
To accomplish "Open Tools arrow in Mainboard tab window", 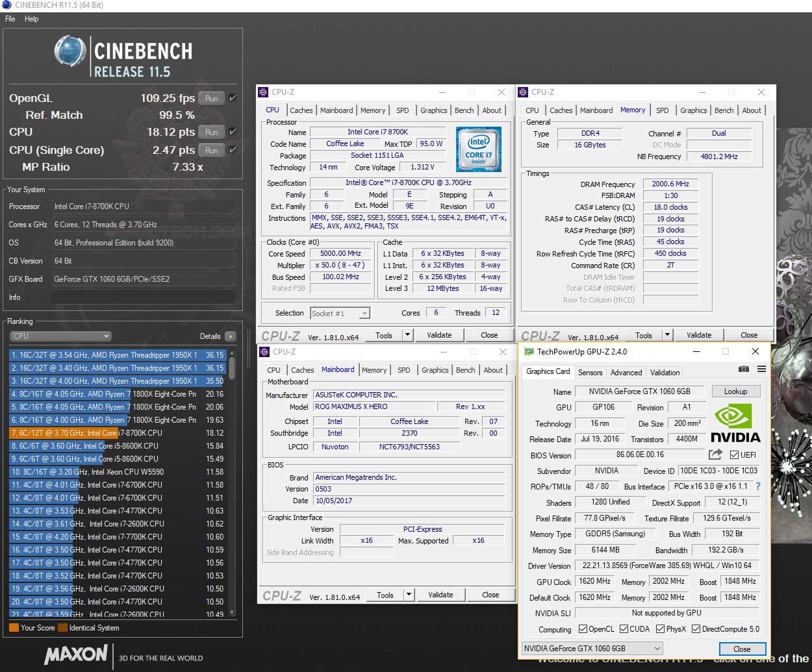I will pos(409,595).
